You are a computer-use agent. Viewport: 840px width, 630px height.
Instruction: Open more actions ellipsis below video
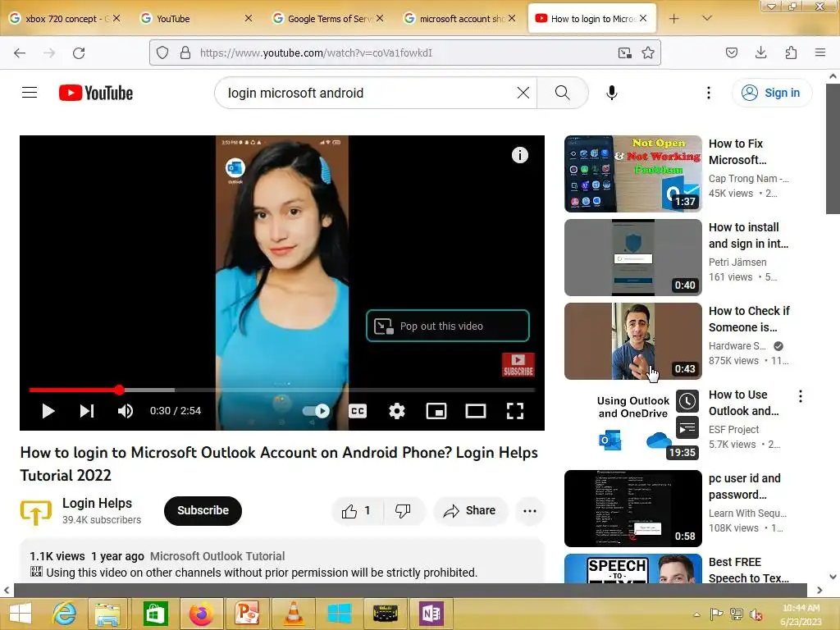(x=530, y=510)
